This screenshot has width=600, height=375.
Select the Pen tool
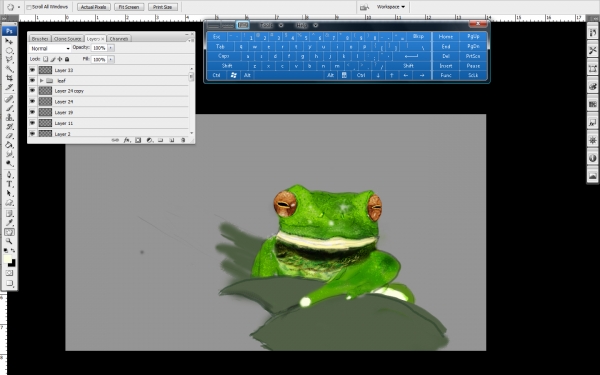pos(9,175)
